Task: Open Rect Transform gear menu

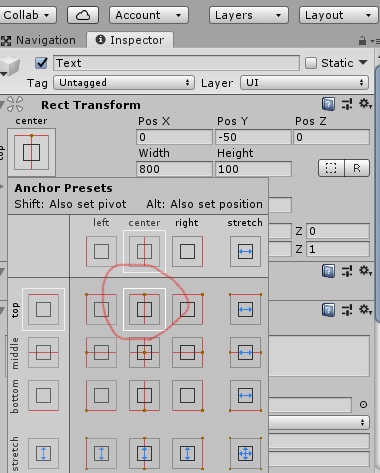Action: click(365, 104)
